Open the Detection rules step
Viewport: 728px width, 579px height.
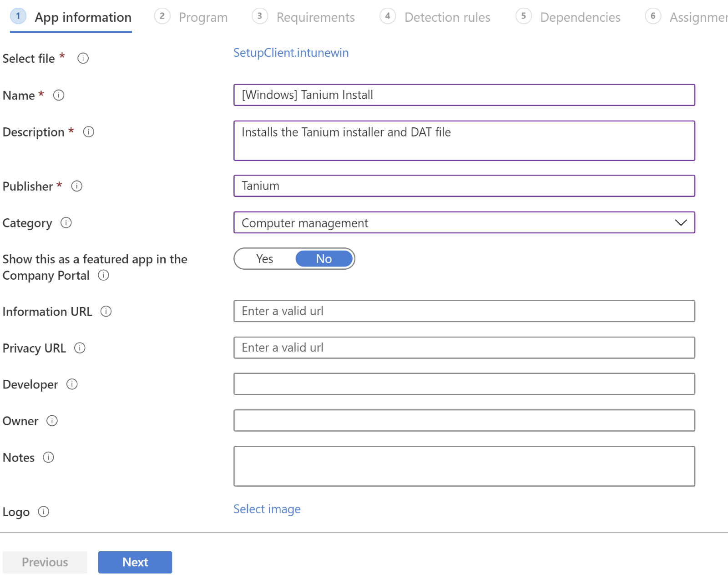click(447, 17)
